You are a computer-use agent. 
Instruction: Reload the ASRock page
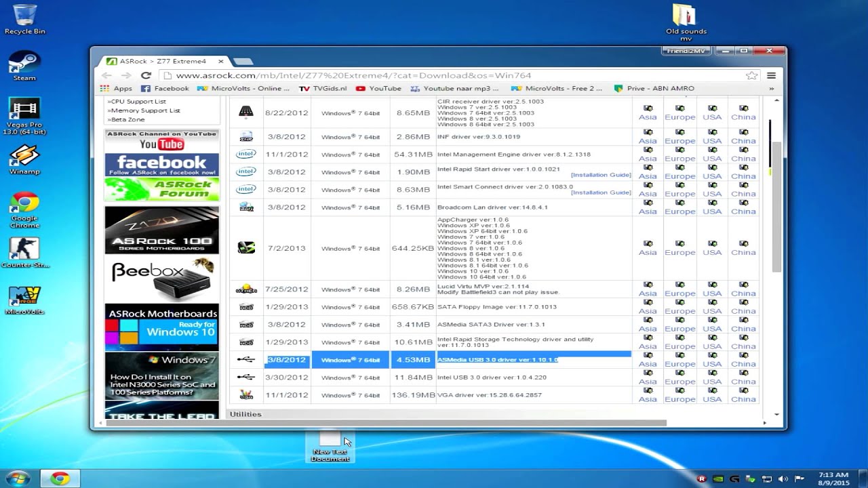coord(146,75)
